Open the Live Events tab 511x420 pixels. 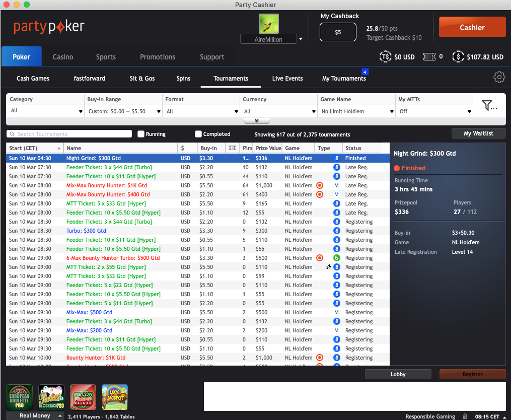coord(287,78)
